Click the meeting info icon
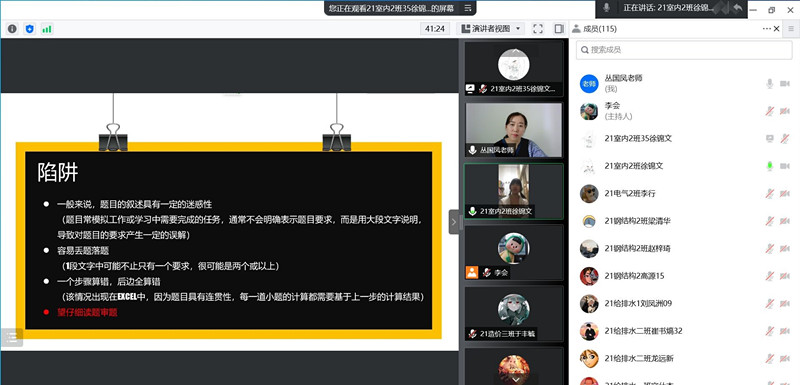Screen dimensions: 800x385 (x=12, y=29)
